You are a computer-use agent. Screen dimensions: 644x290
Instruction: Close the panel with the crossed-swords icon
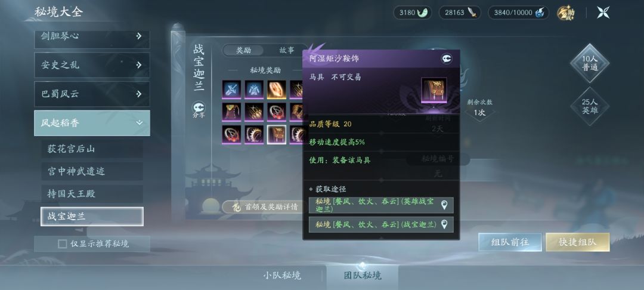click(603, 13)
